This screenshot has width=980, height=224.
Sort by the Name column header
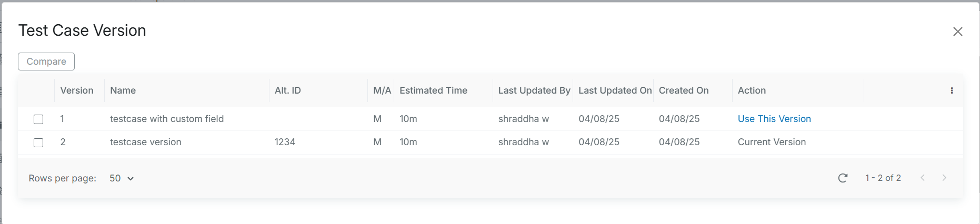point(123,90)
